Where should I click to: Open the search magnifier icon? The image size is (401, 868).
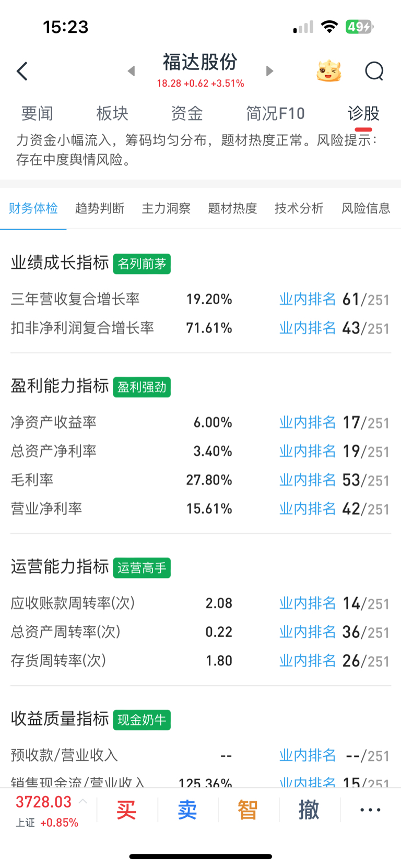coord(374,71)
